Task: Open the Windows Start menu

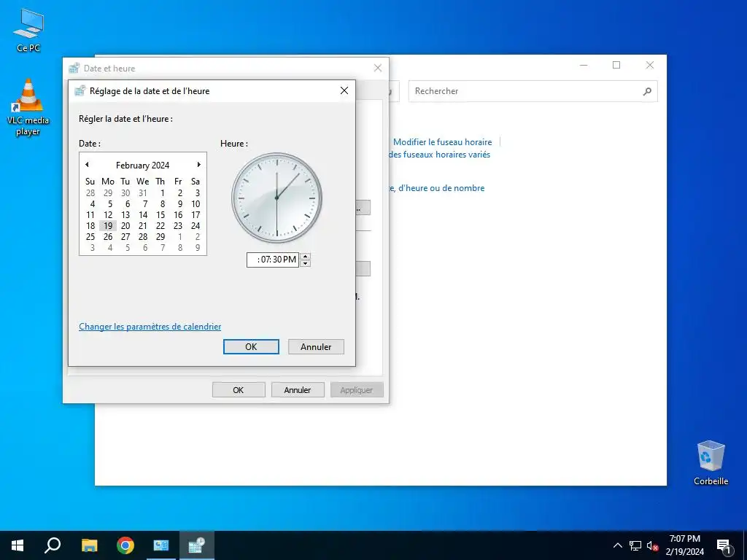Action: (x=18, y=545)
